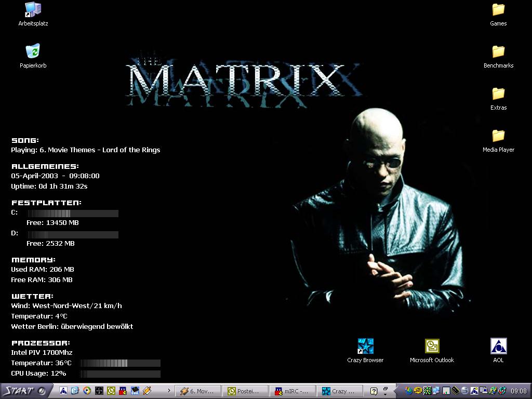Click the red-green checkmark tray icon
This screenshot has height=399, width=532.
point(502,391)
